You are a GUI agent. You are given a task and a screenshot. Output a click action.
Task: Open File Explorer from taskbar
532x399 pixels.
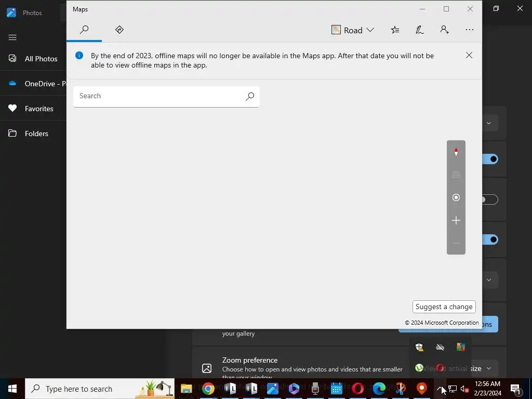pos(187,389)
